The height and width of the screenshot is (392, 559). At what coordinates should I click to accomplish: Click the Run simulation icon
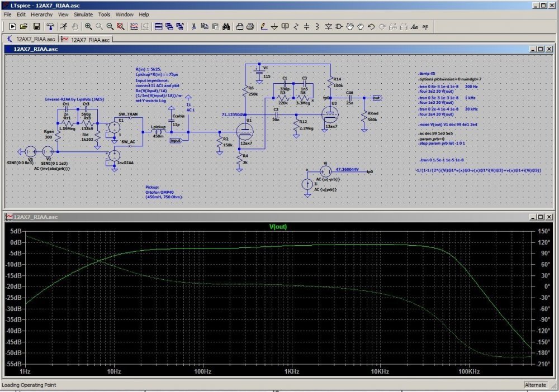(64, 26)
